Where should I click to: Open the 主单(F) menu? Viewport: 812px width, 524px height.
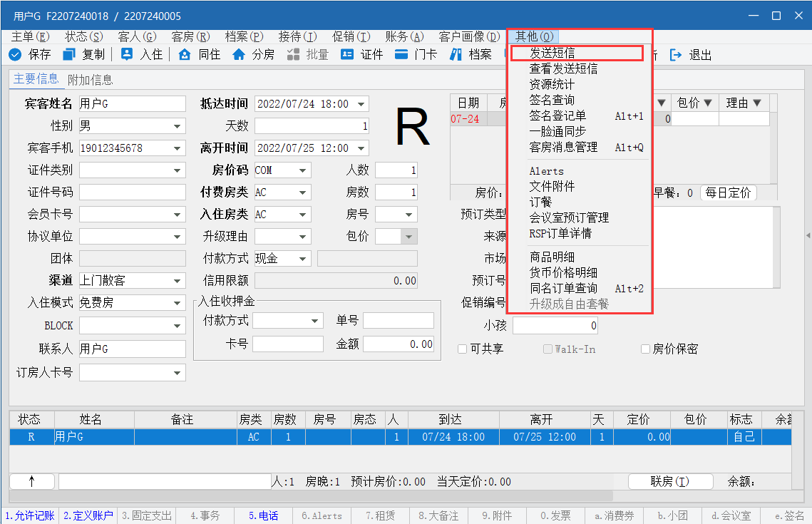[x=30, y=36]
